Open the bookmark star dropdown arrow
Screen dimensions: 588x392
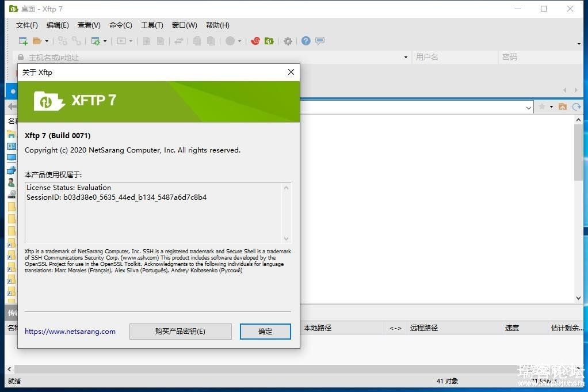[x=551, y=107]
